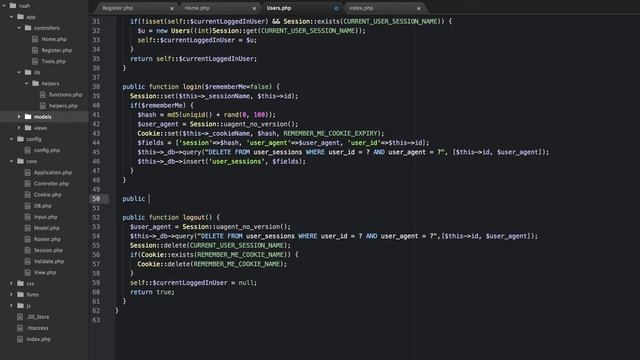Click the .DS_Store file icon
Image resolution: width=640 pixels, height=360 pixels.
coord(20,317)
